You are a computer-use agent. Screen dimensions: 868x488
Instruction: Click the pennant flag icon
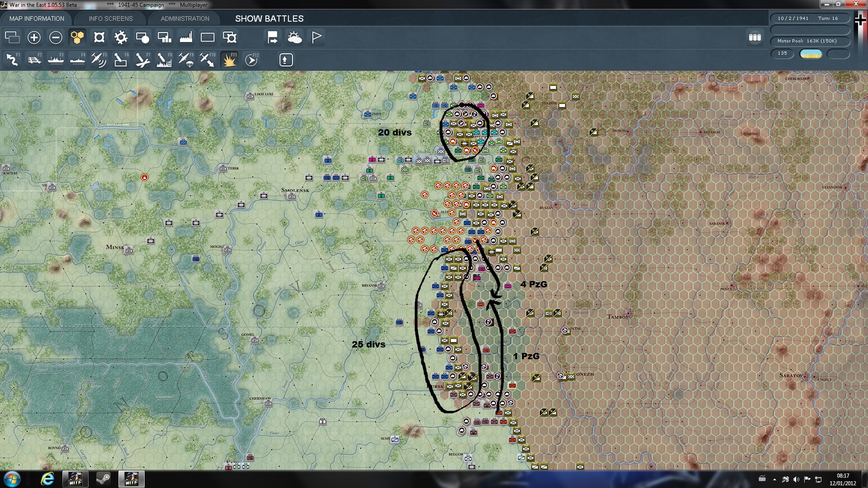tap(316, 37)
